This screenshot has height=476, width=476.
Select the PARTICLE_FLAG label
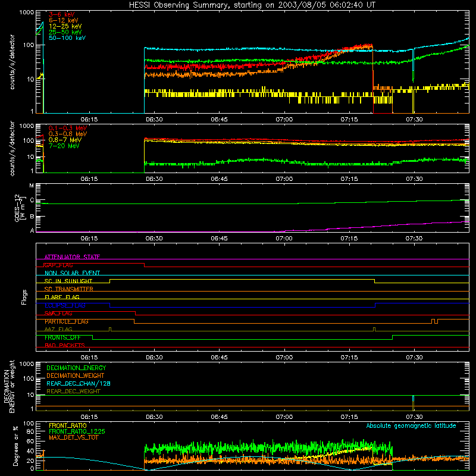tap(67, 321)
